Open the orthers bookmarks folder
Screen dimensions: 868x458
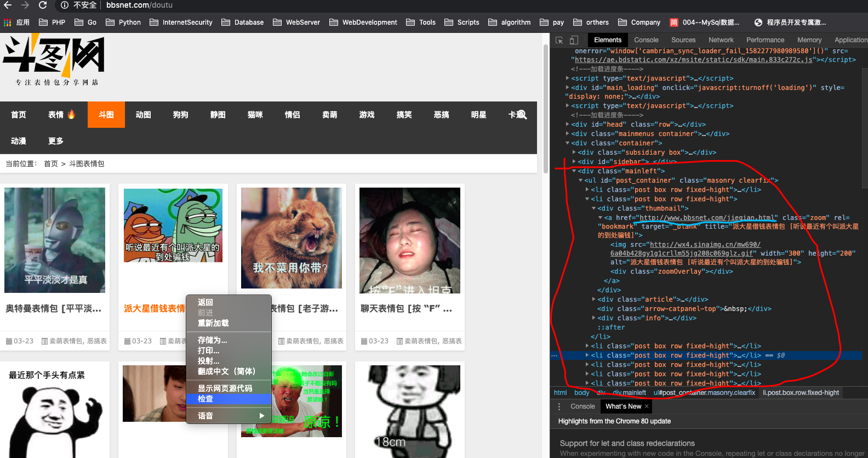(x=591, y=22)
